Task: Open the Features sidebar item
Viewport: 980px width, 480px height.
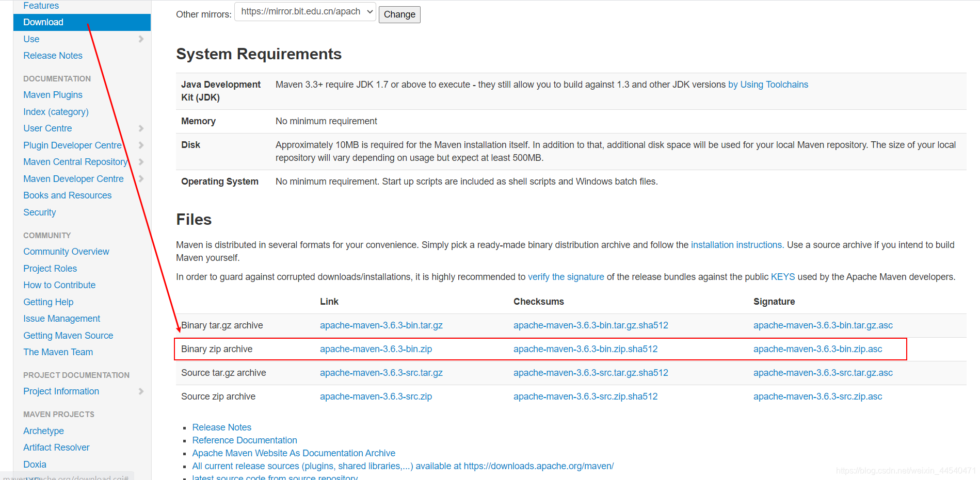Action: point(41,6)
